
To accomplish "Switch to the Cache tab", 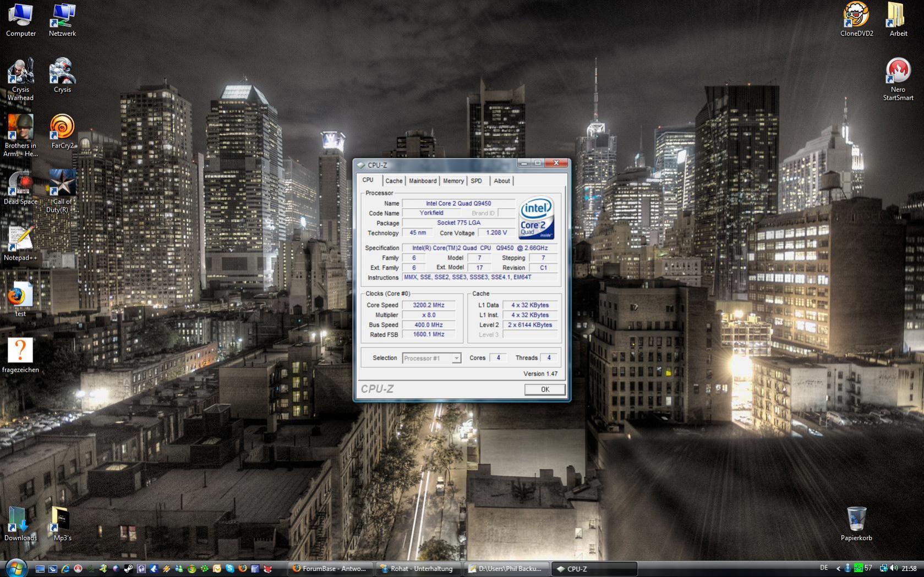I will [x=393, y=181].
